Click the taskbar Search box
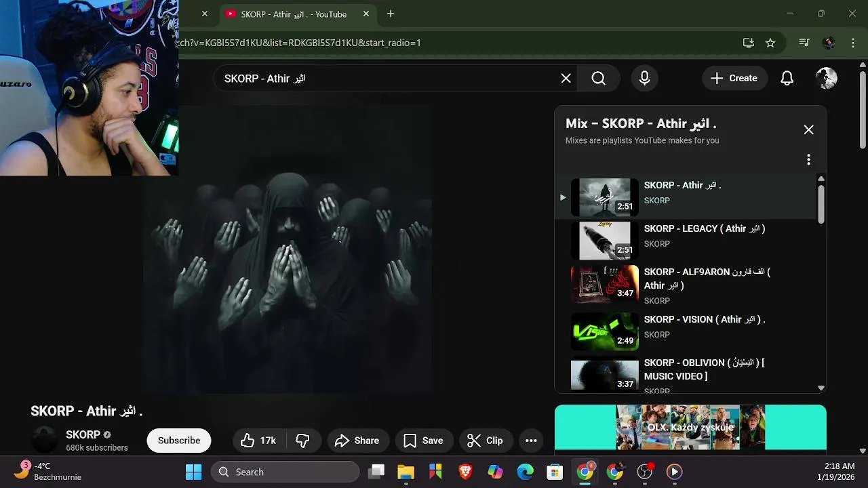868x488 pixels. (285, 472)
